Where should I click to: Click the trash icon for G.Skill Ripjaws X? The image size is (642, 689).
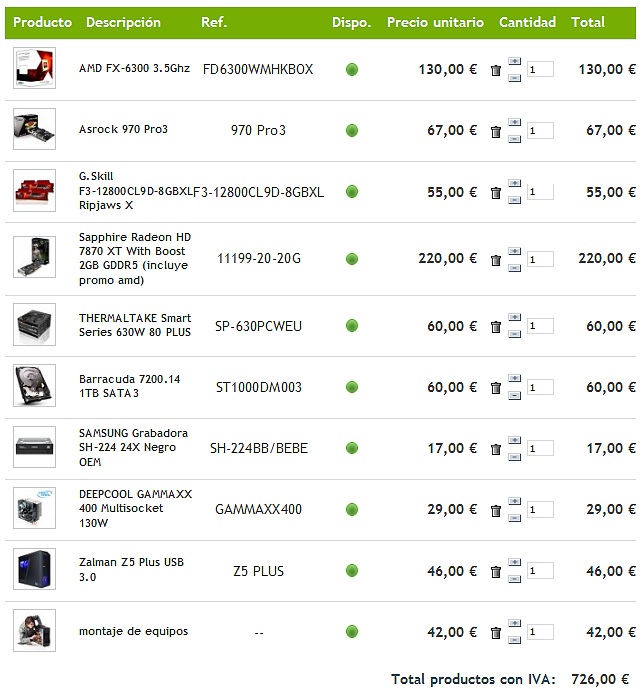point(496,192)
